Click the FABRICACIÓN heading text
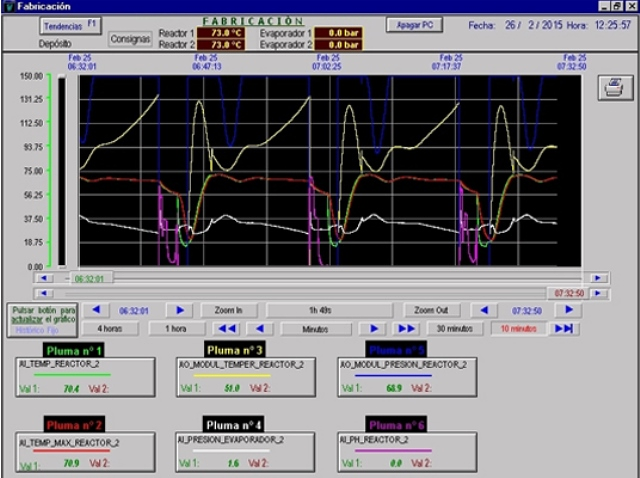The width and height of the screenshot is (640, 478). pos(253,21)
